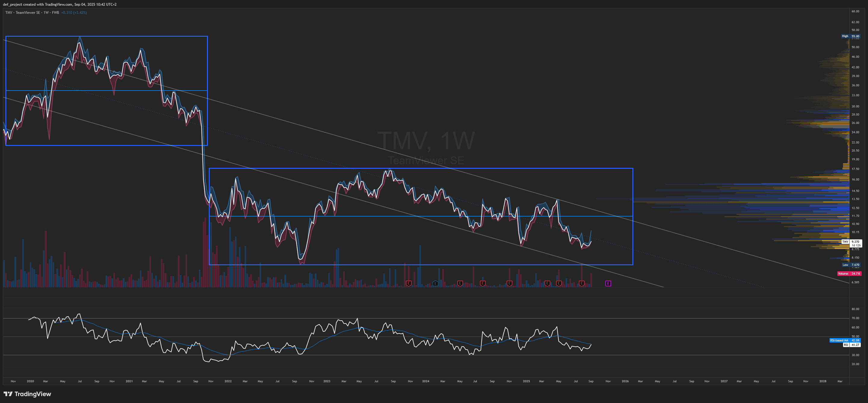Click the 2022 label on time axis
The image size is (868, 403).
click(x=228, y=381)
